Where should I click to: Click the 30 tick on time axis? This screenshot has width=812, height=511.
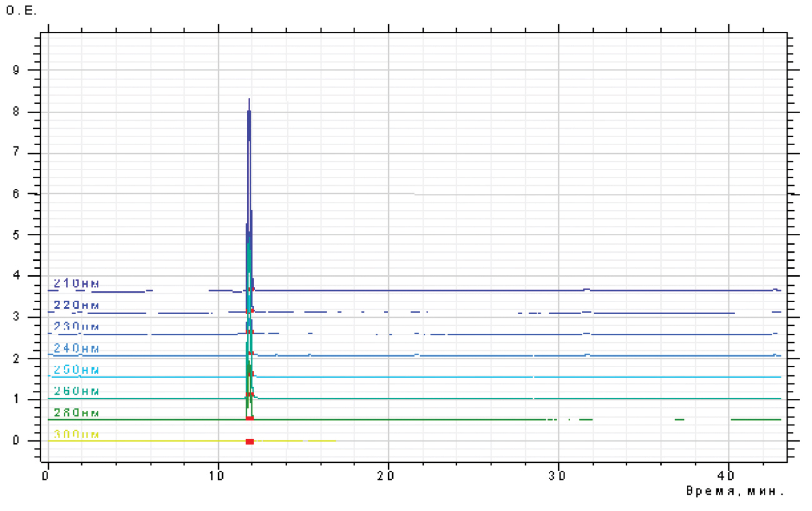[x=558, y=475]
